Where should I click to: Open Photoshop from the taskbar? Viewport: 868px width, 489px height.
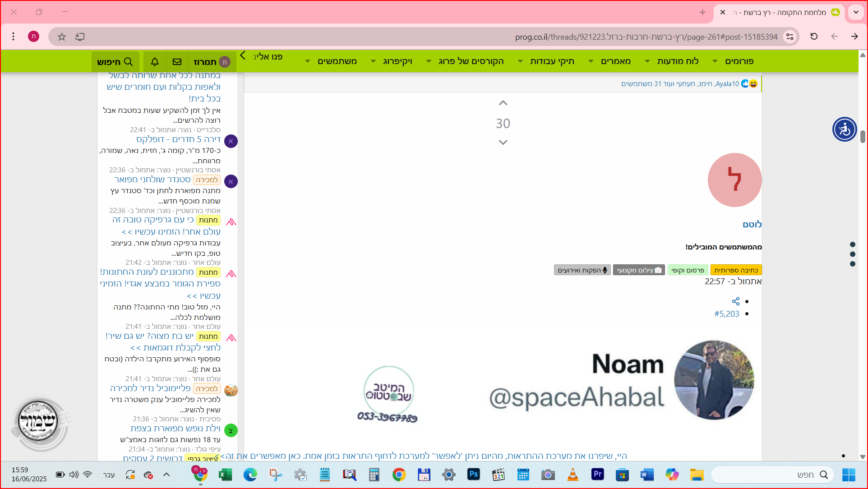(473, 475)
